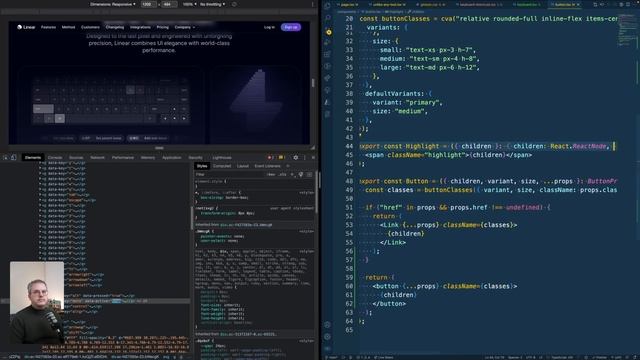Open the Event Listeners pane

point(267,166)
